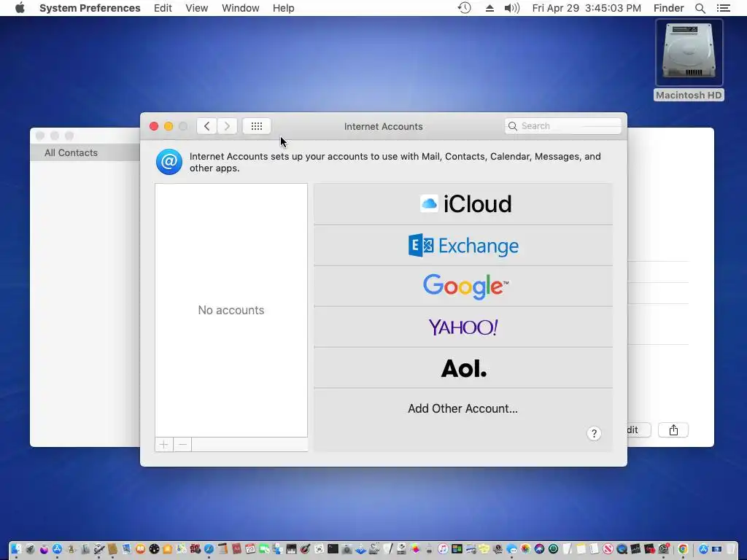The height and width of the screenshot is (560, 747).
Task: Open the System Preferences menu
Action: click(x=90, y=8)
